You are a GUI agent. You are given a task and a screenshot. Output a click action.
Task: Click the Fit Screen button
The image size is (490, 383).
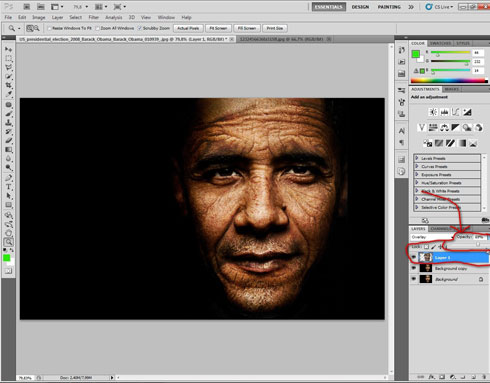218,28
